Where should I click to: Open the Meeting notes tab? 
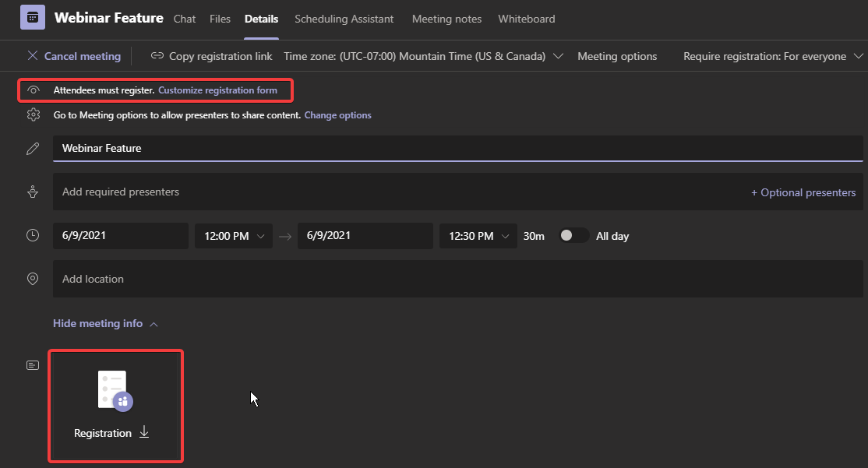[446, 19]
